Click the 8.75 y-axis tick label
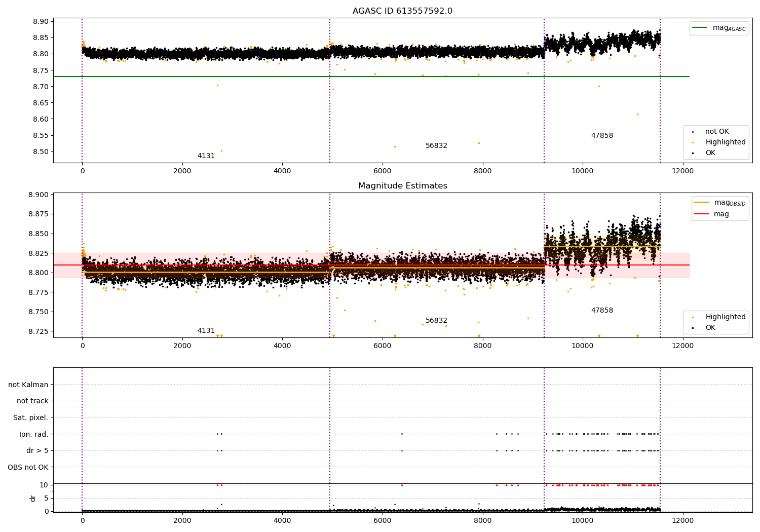This screenshot has height=532, width=760. tap(41, 70)
